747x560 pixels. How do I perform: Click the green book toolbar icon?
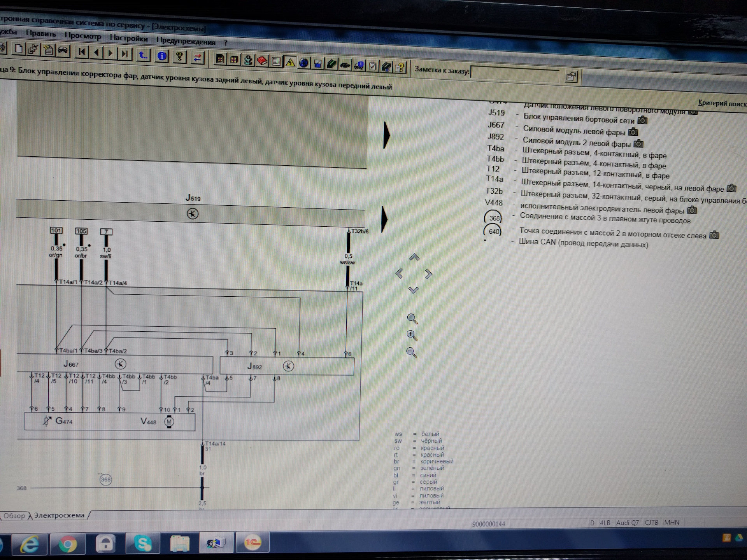[331, 64]
